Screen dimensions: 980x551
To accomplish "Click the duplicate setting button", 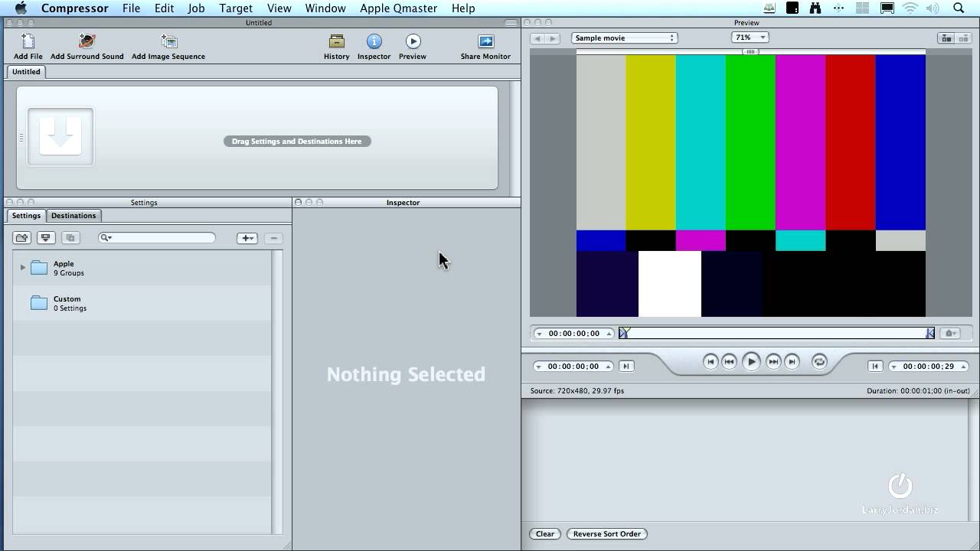I will pos(70,238).
